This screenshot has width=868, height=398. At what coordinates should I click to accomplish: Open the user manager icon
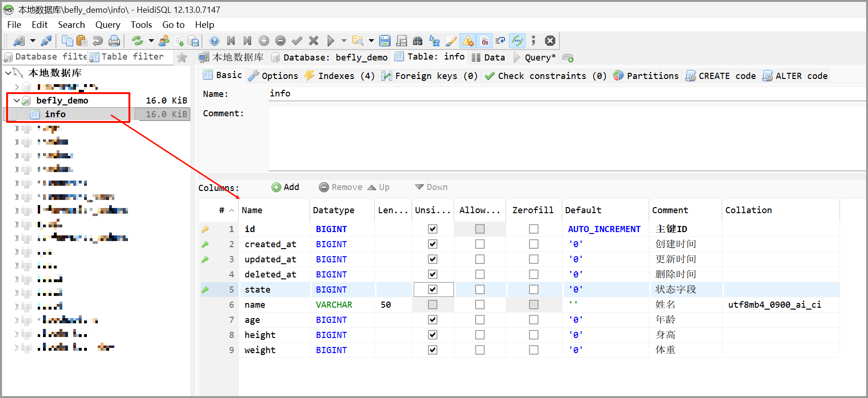pyautogui.click(x=164, y=41)
